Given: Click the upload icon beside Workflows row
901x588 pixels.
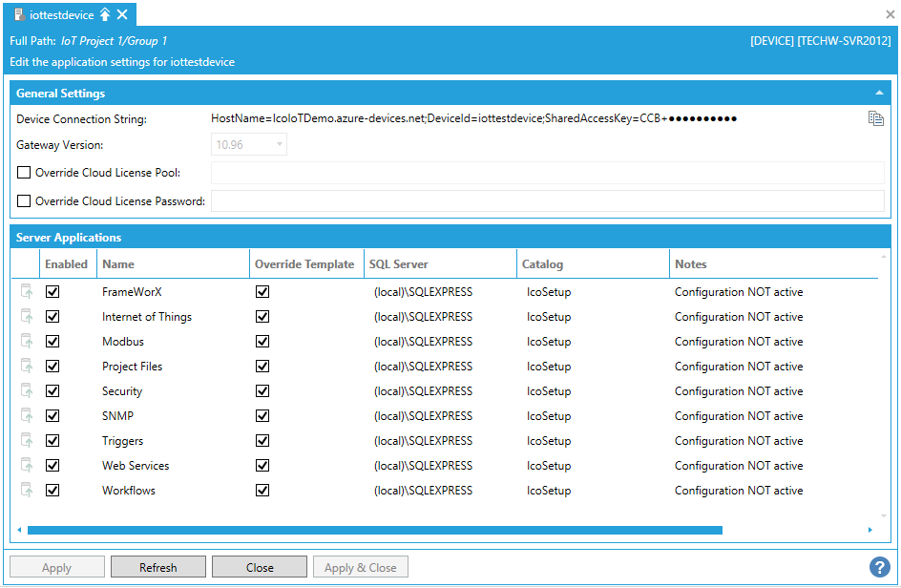Looking at the screenshot, I should (27, 491).
